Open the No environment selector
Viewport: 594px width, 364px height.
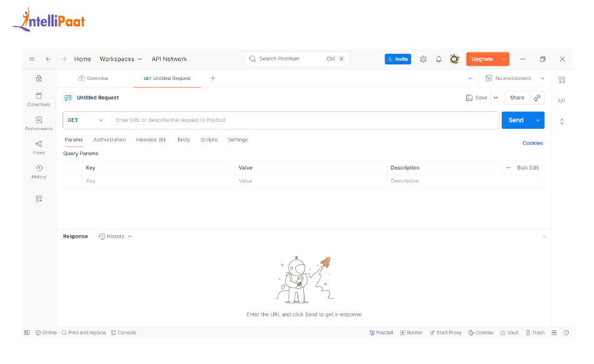(x=515, y=78)
